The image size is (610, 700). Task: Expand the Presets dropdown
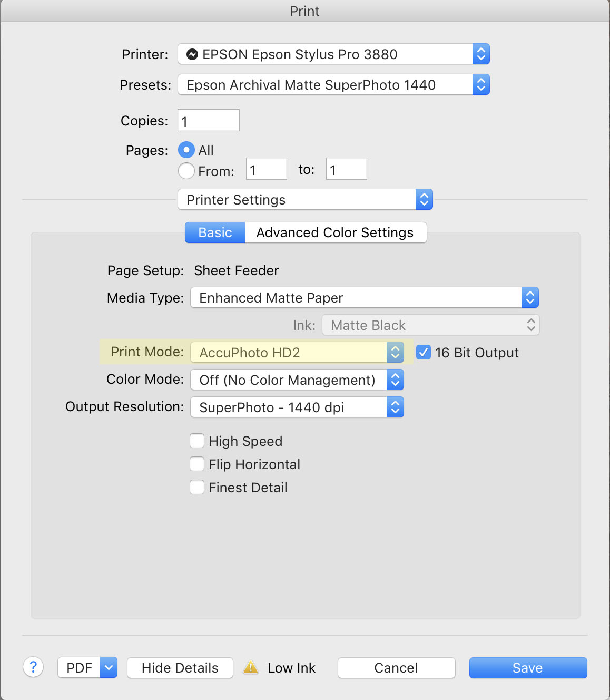[x=333, y=85]
